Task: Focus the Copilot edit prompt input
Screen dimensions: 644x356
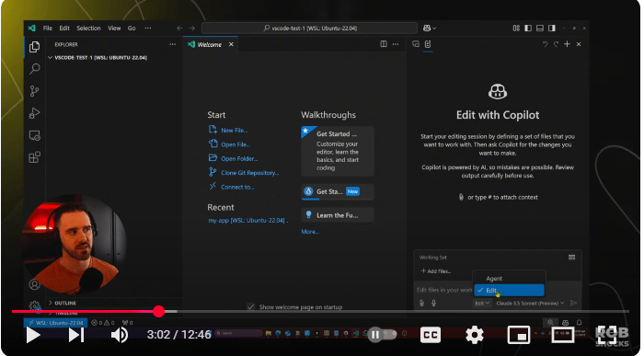Action: [444, 290]
